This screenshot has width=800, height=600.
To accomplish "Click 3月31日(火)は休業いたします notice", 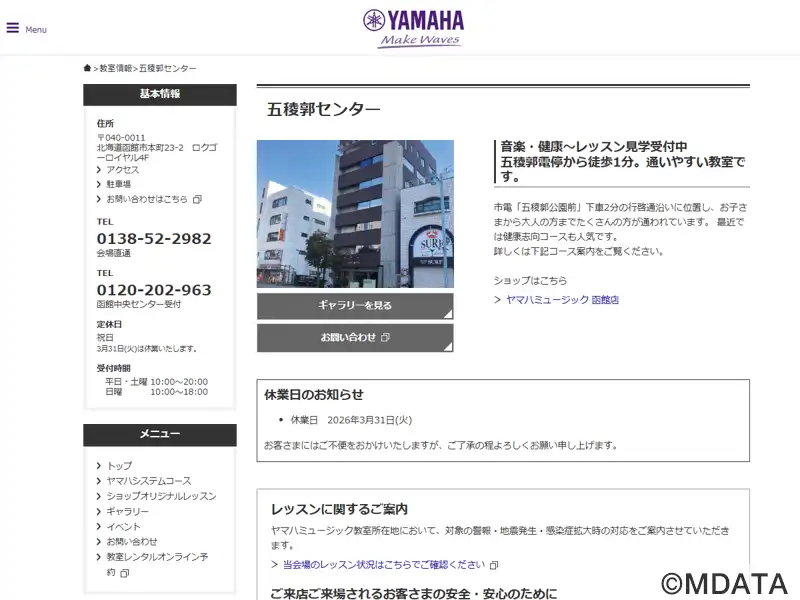I will coord(147,348).
